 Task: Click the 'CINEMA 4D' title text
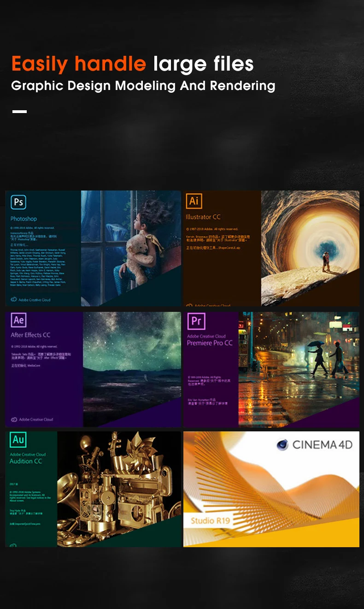pos(323,445)
